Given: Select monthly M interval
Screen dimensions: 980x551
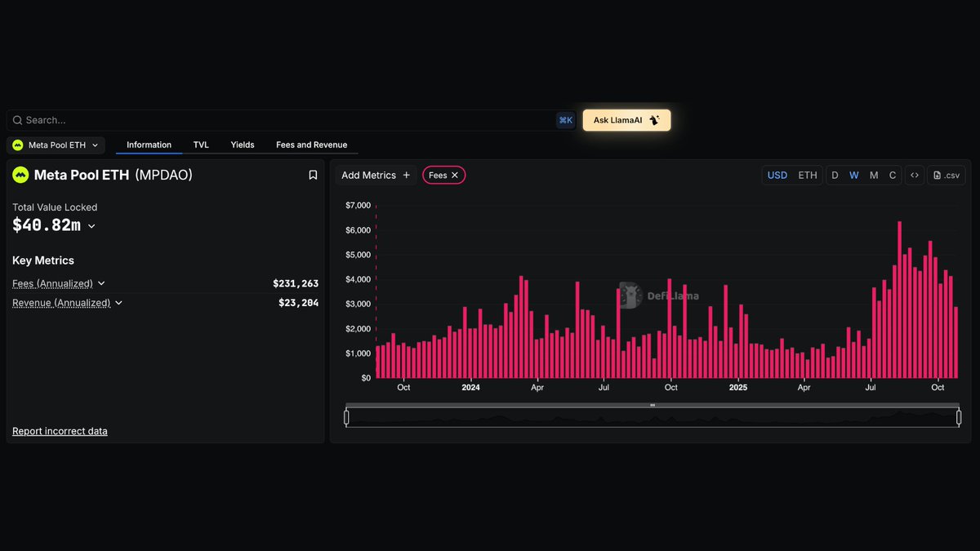Looking at the screenshot, I should click(x=874, y=175).
